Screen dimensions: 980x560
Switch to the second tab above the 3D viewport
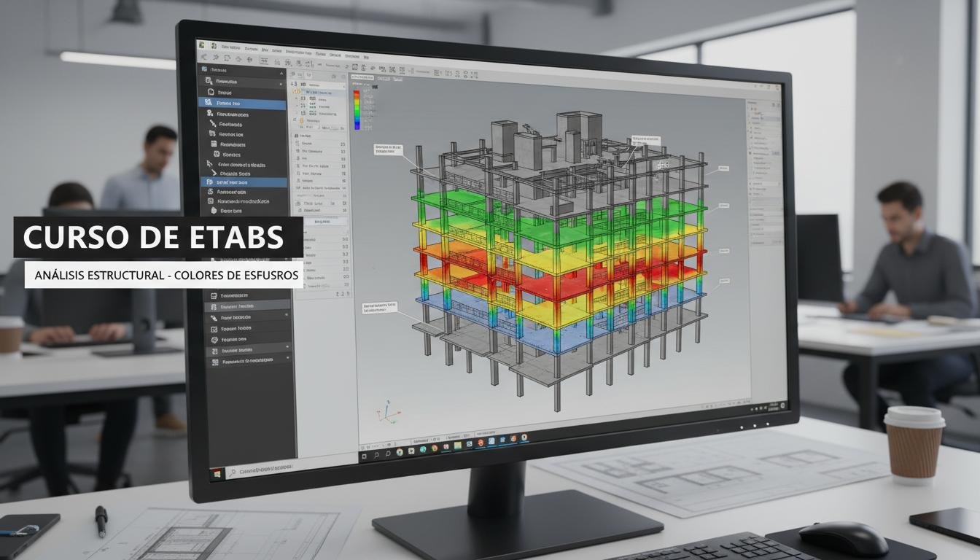[394, 78]
